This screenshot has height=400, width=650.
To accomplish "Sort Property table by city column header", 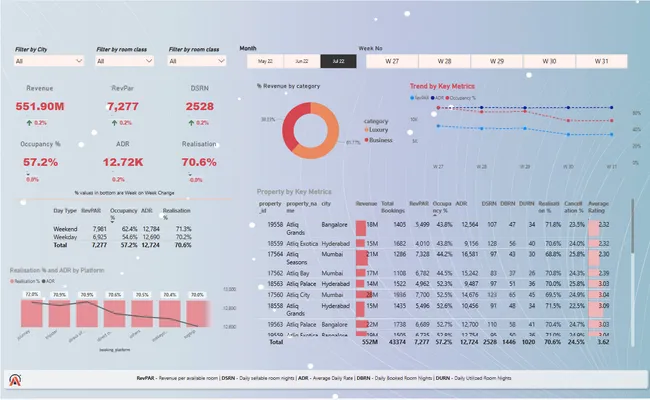I will [x=326, y=204].
